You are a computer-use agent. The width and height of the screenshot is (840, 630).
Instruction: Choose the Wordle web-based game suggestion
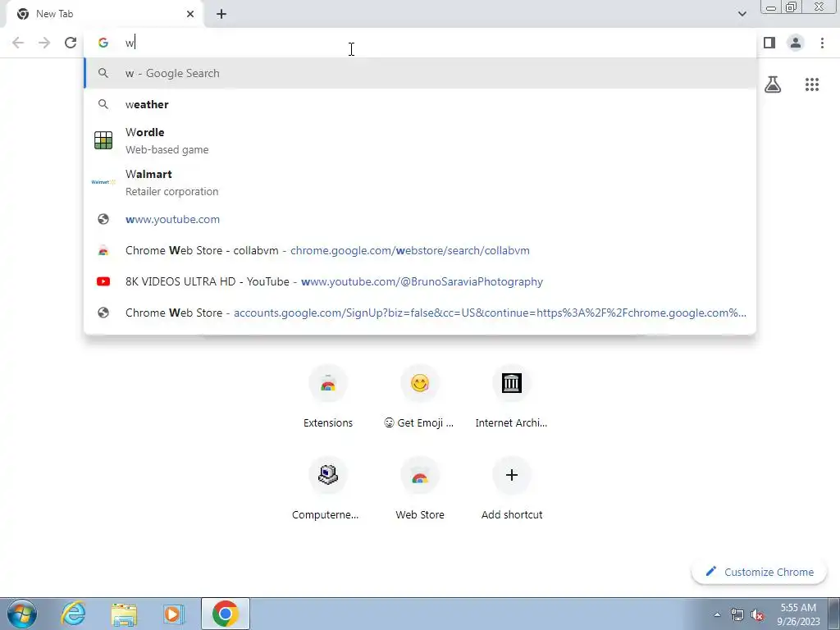tap(420, 141)
